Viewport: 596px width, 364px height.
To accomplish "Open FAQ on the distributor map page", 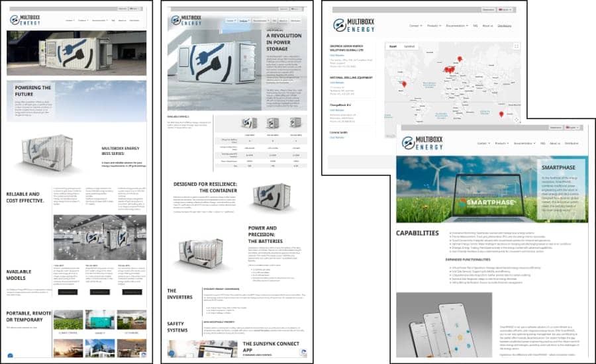I will coord(475,26).
